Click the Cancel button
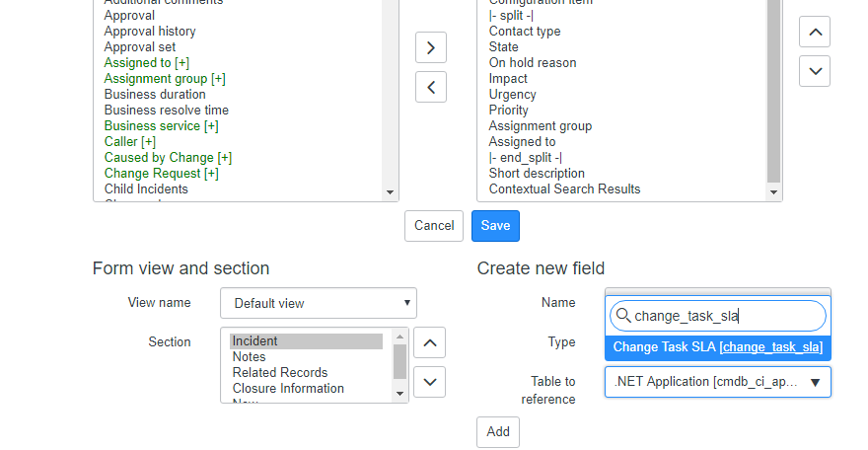868x450 pixels. 434,226
